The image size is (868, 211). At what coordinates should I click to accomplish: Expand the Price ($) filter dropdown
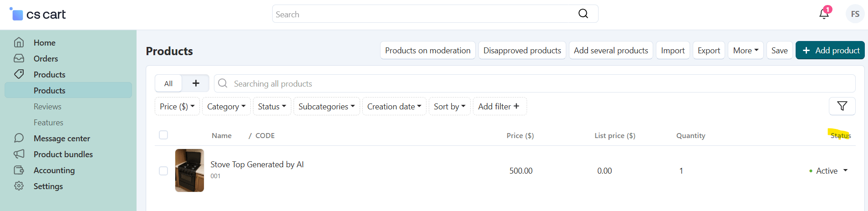[177, 106]
